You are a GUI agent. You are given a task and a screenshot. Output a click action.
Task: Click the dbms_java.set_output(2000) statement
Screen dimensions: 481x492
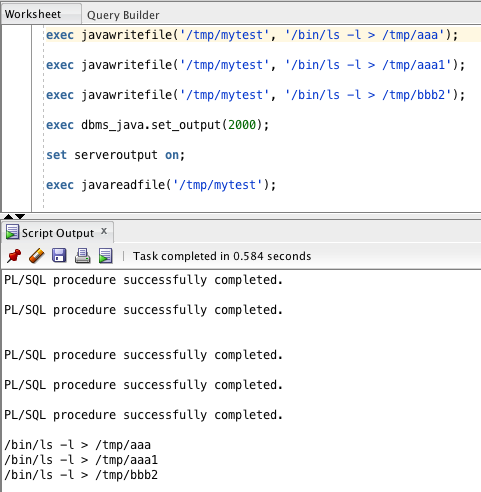pos(157,125)
